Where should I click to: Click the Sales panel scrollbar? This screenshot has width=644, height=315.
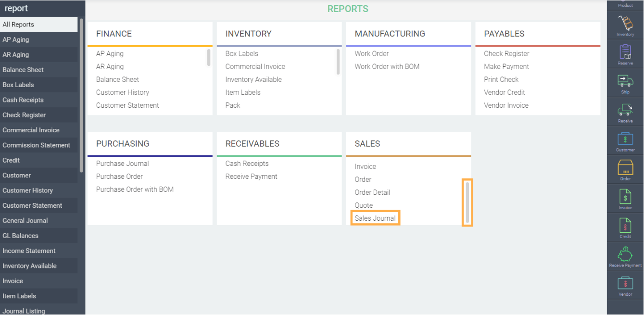(467, 202)
